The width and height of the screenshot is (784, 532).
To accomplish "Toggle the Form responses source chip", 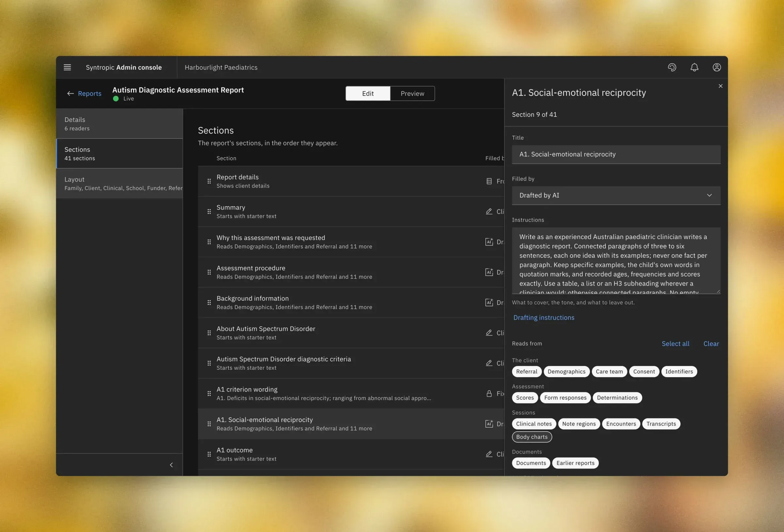I will click(x=565, y=397).
